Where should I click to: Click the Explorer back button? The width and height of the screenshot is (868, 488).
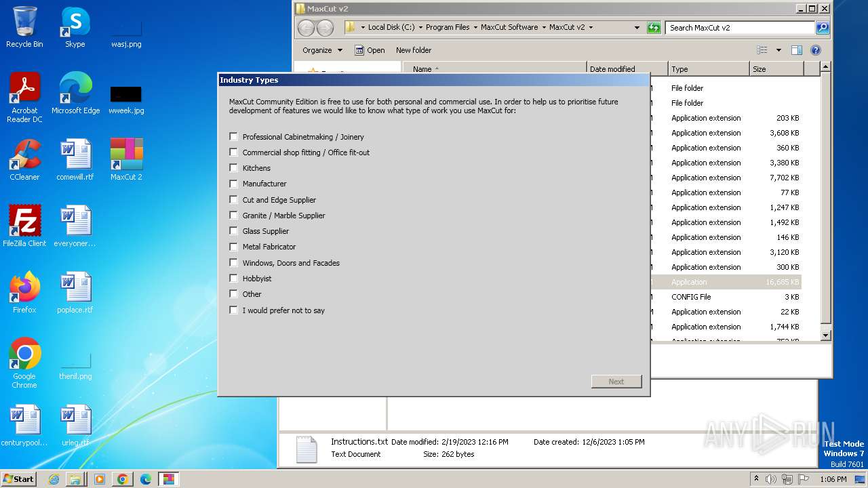(x=307, y=28)
